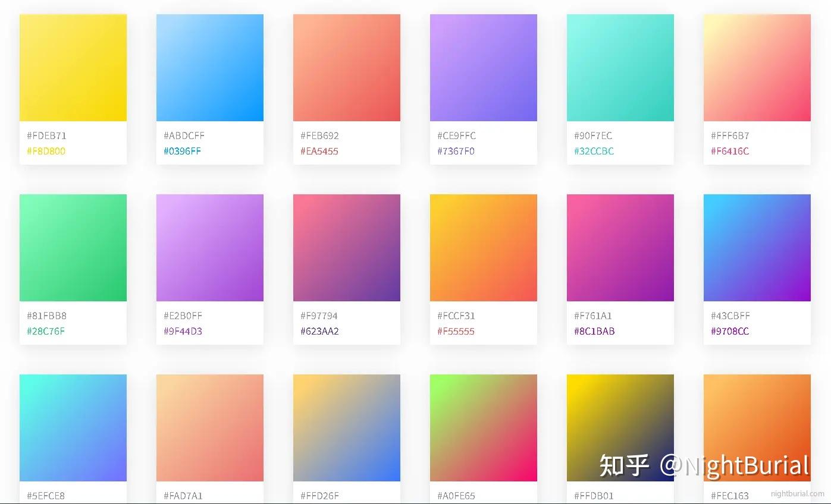Select the teal #90F7EC gradient swatch
Viewport: 831px width, 504px height.
[620, 67]
